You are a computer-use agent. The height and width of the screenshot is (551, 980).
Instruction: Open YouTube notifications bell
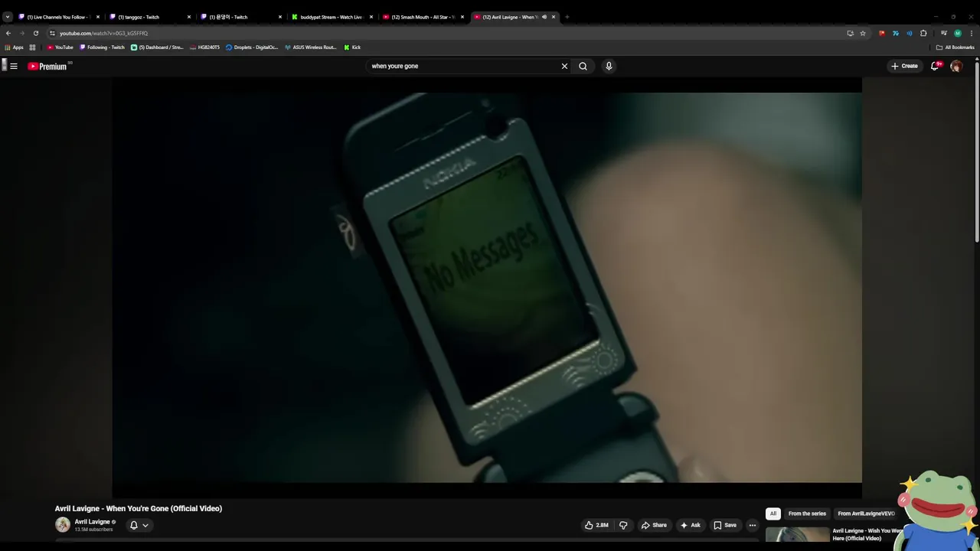coord(935,66)
